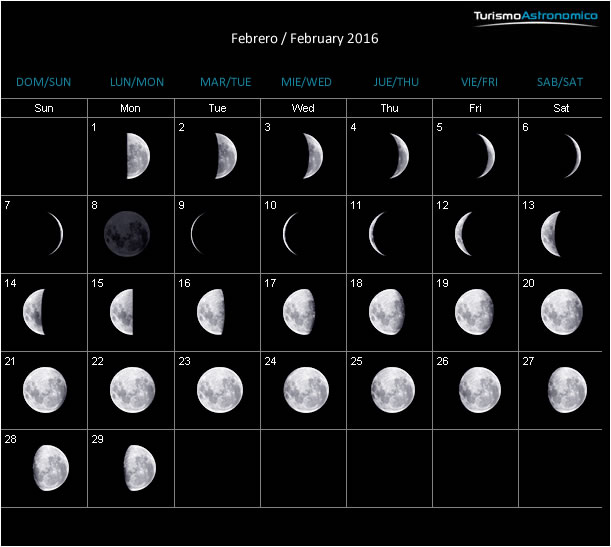Click the date number 6

tap(525, 127)
